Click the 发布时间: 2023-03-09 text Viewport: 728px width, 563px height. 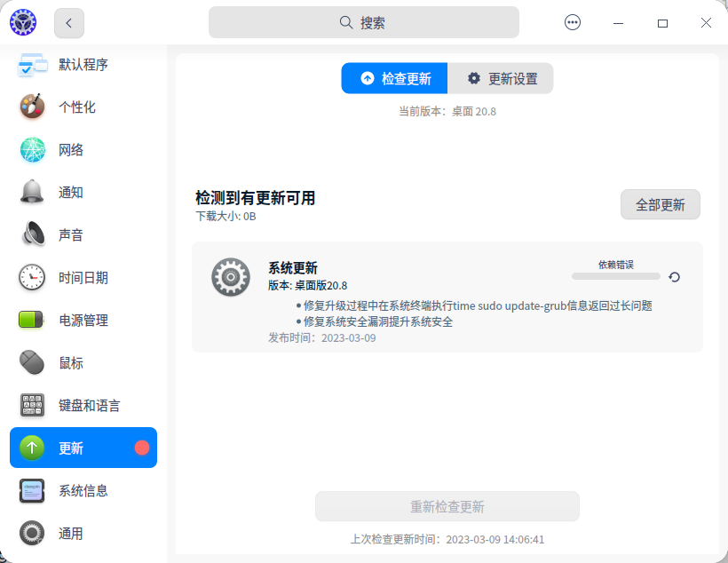[321, 337]
